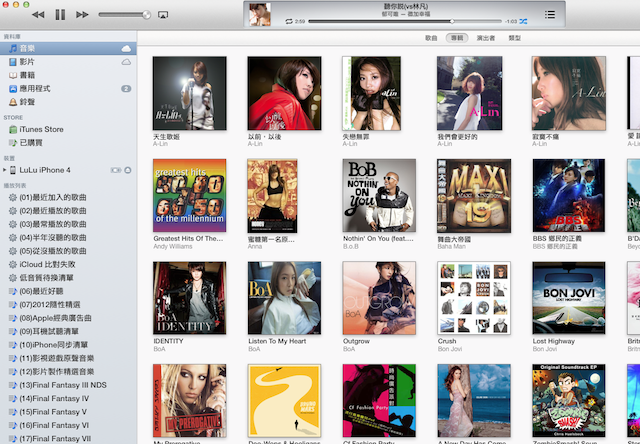Open playlist (11)影視遊戲原聲音樂

[x=68, y=358]
